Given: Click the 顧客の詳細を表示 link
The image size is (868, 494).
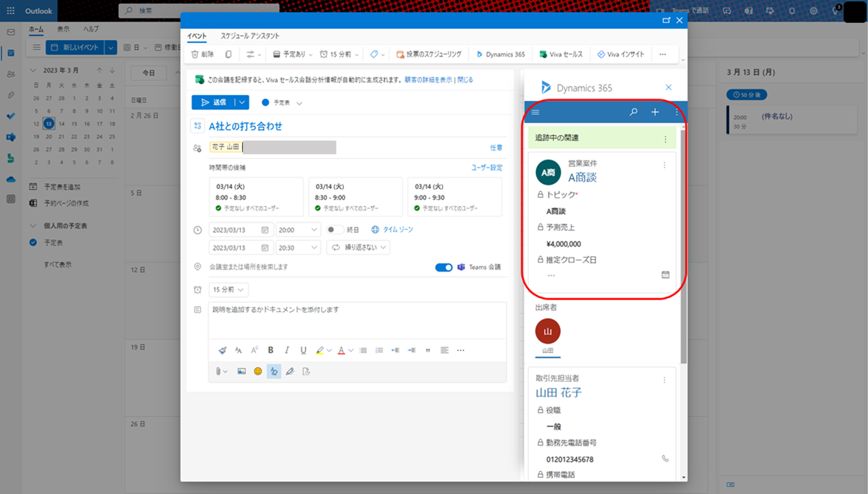Looking at the screenshot, I should point(428,80).
